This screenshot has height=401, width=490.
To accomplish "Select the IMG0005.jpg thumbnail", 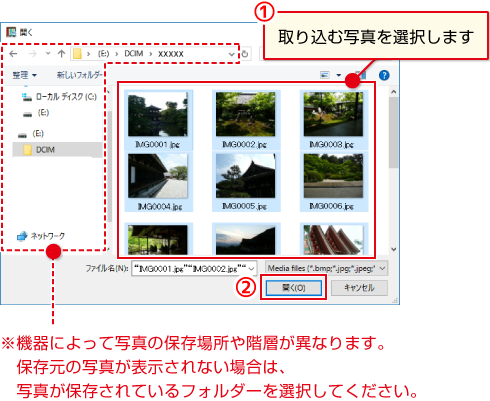I will (x=246, y=182).
